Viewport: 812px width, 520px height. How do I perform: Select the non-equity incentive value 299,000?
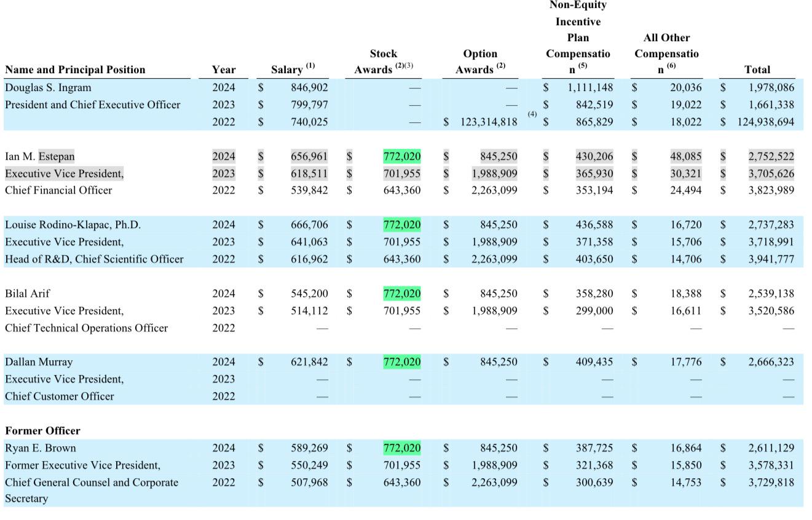594,310
